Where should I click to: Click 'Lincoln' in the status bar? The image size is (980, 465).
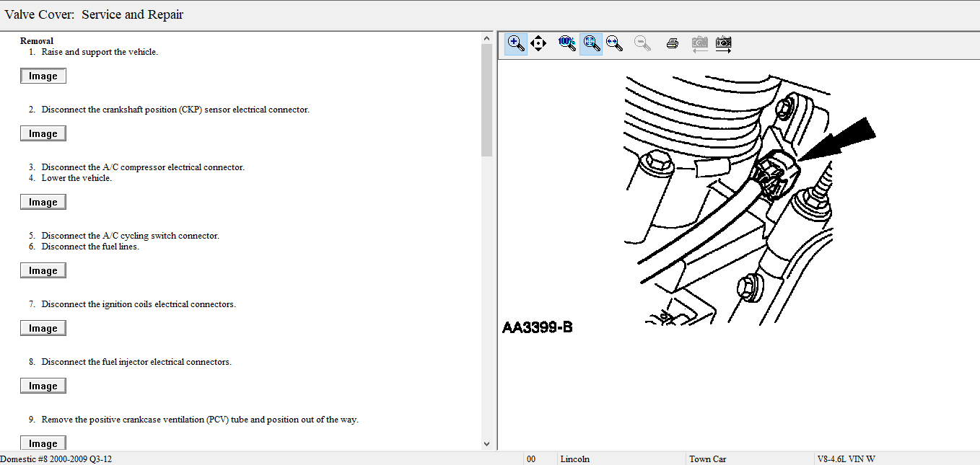[x=575, y=459]
